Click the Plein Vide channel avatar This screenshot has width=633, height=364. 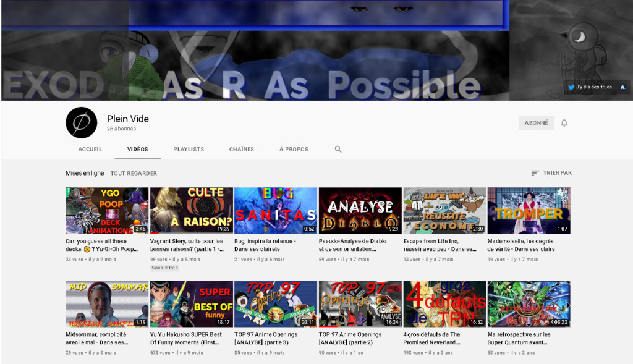point(82,123)
